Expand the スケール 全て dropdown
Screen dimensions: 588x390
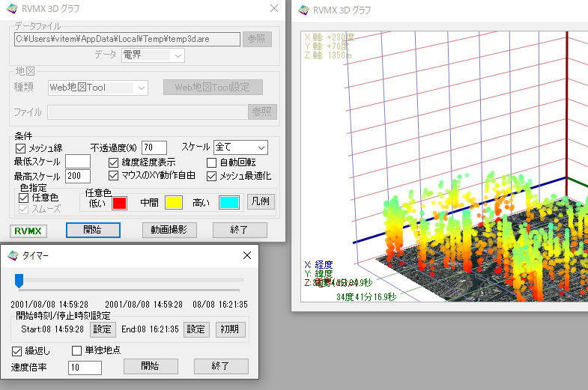click(x=240, y=147)
